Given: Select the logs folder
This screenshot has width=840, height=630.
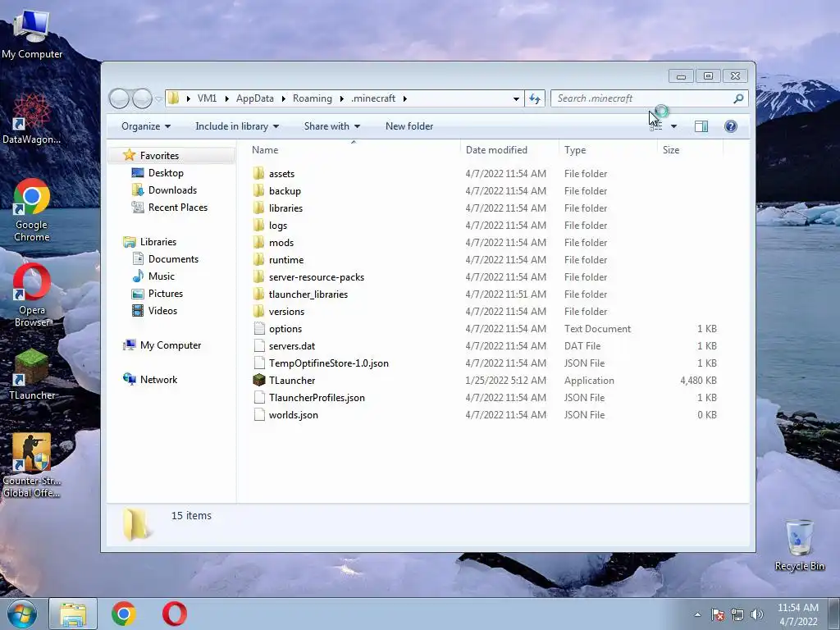Looking at the screenshot, I should coord(277,225).
